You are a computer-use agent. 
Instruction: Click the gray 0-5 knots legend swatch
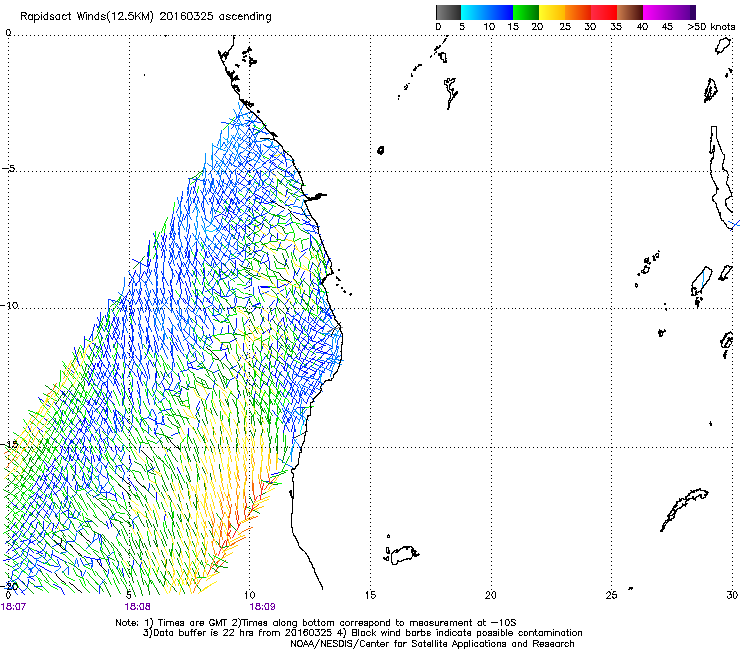point(448,12)
